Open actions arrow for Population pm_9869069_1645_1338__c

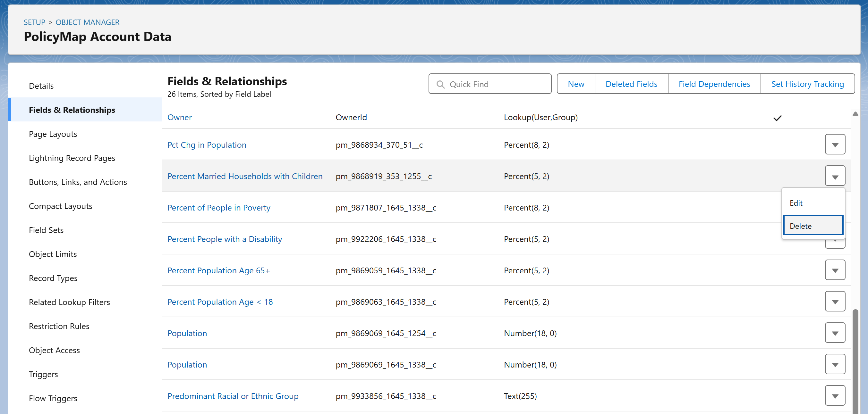[x=835, y=365]
